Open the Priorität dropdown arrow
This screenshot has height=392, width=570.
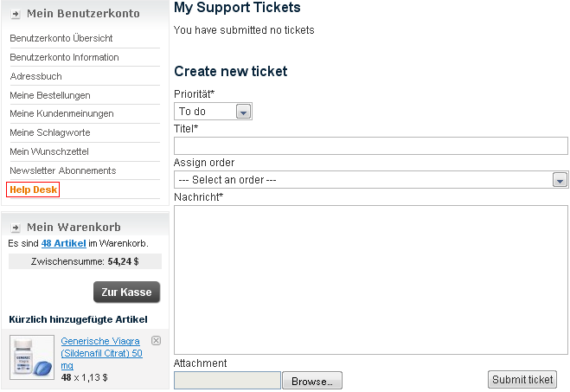coord(243,112)
